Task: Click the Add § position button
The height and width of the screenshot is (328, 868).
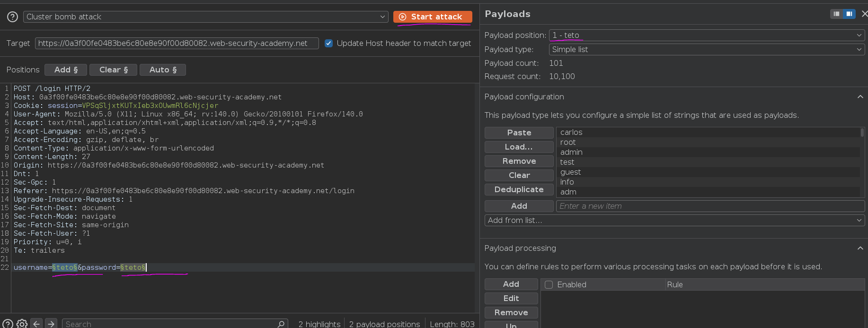Action: coord(66,70)
